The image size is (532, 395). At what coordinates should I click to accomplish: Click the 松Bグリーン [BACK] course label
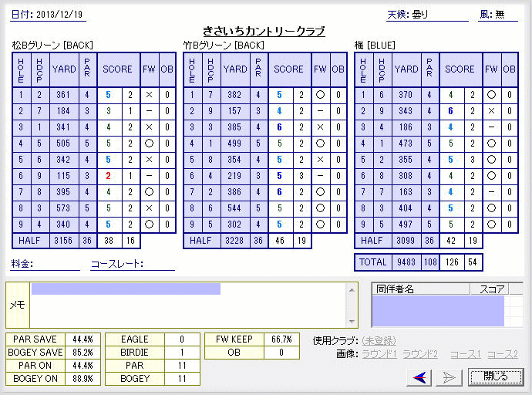point(52,46)
